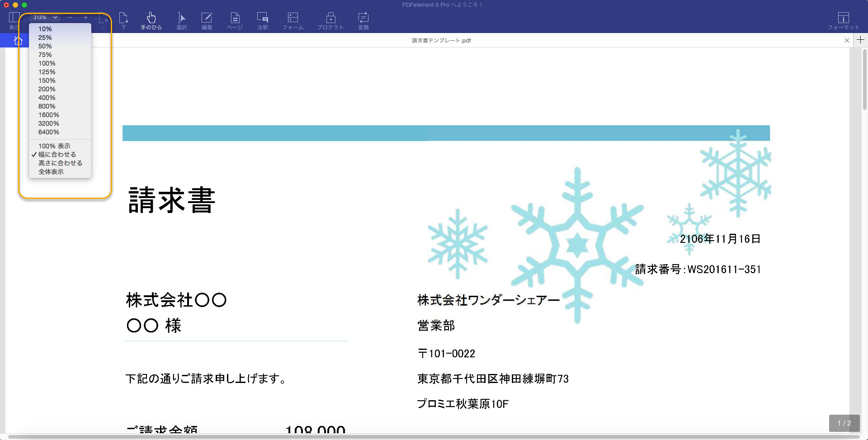The height and width of the screenshot is (440, 868).
Task: Select 125% zoom option
Action: (x=60, y=72)
